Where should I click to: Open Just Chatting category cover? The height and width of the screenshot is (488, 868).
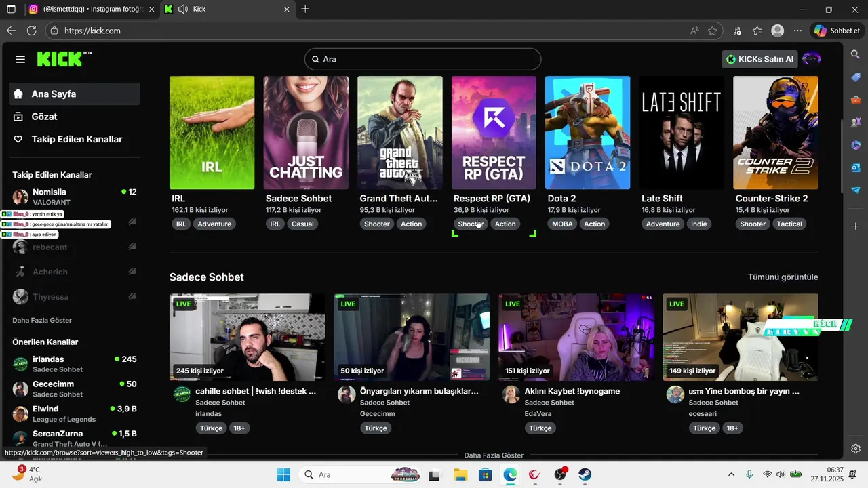[306, 132]
